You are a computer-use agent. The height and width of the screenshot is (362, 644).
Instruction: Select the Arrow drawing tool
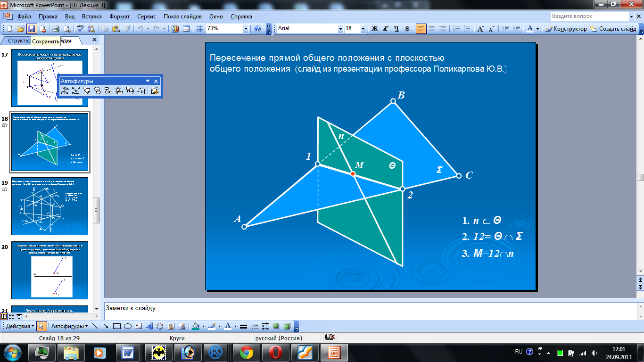(106, 326)
